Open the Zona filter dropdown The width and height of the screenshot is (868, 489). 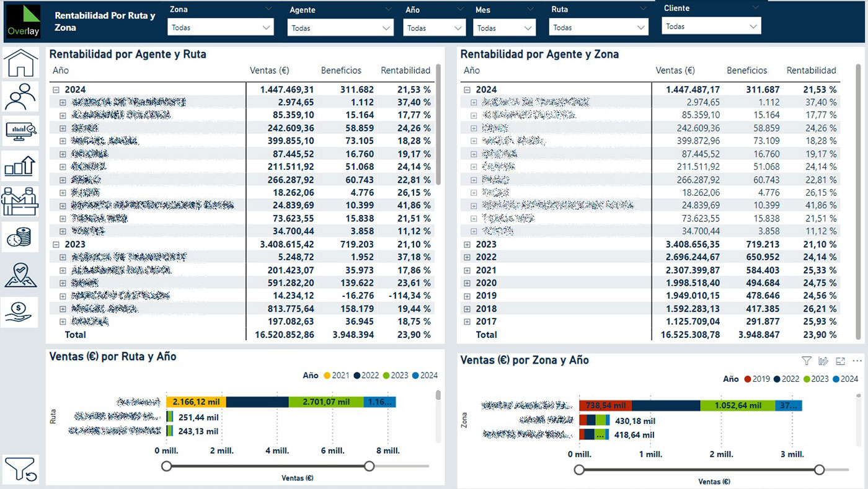(x=221, y=27)
